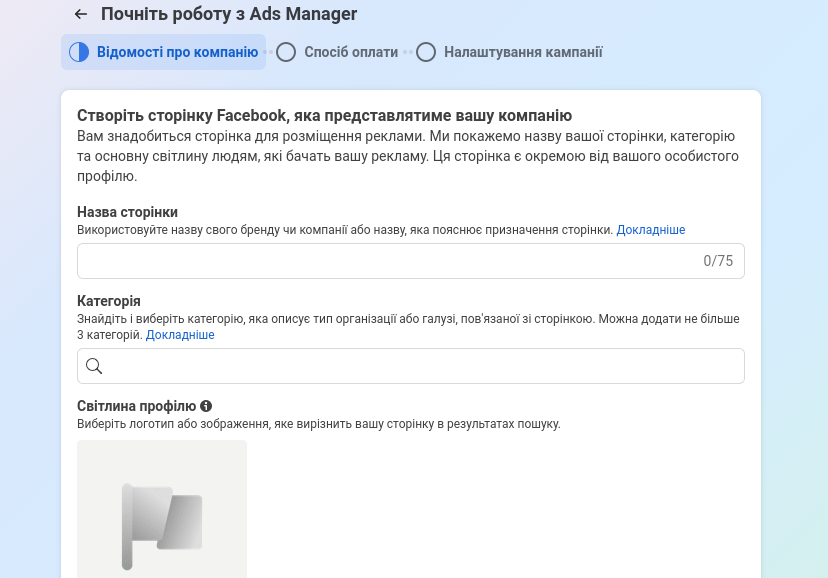Image resolution: width=828 pixels, height=578 pixels.
Task: Focus the Назва сторінки text field
Action: [x=411, y=261]
